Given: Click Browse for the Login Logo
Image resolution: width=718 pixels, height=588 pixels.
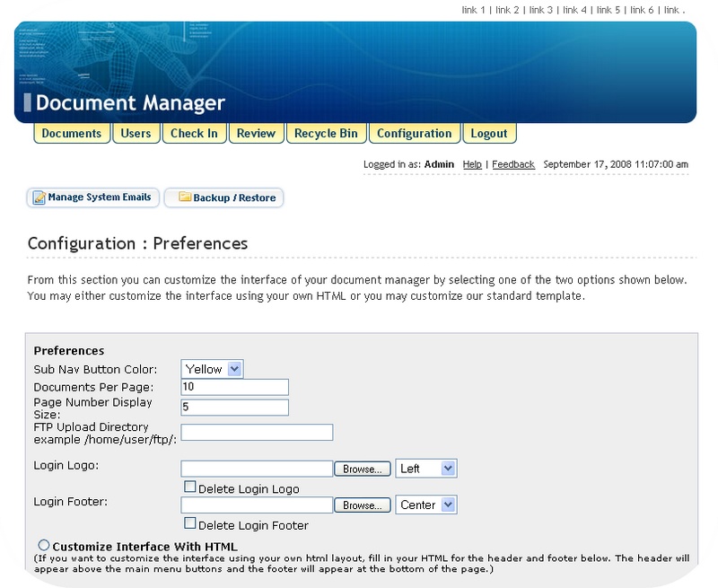Looking at the screenshot, I should click(363, 469).
